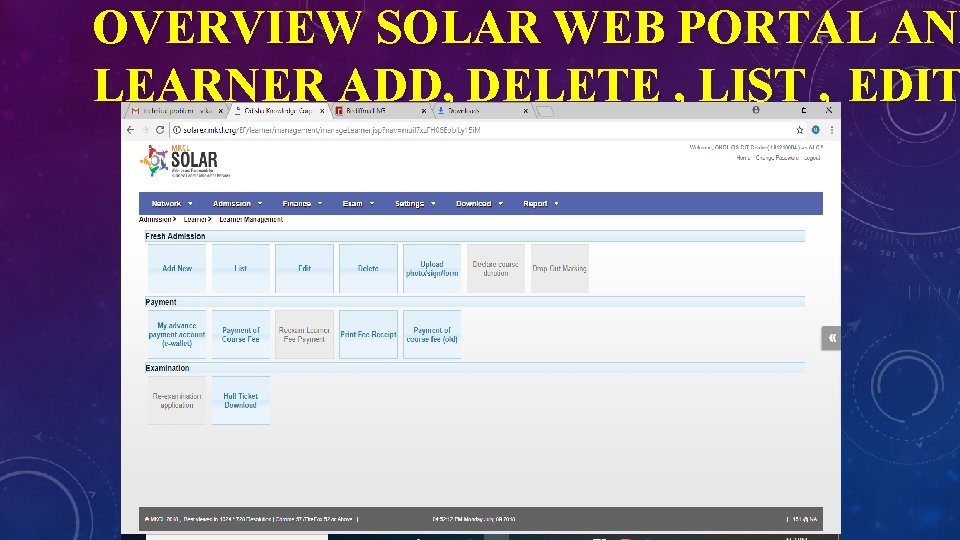Click the browser back arrow
The width and height of the screenshot is (960, 540).
(x=130, y=130)
